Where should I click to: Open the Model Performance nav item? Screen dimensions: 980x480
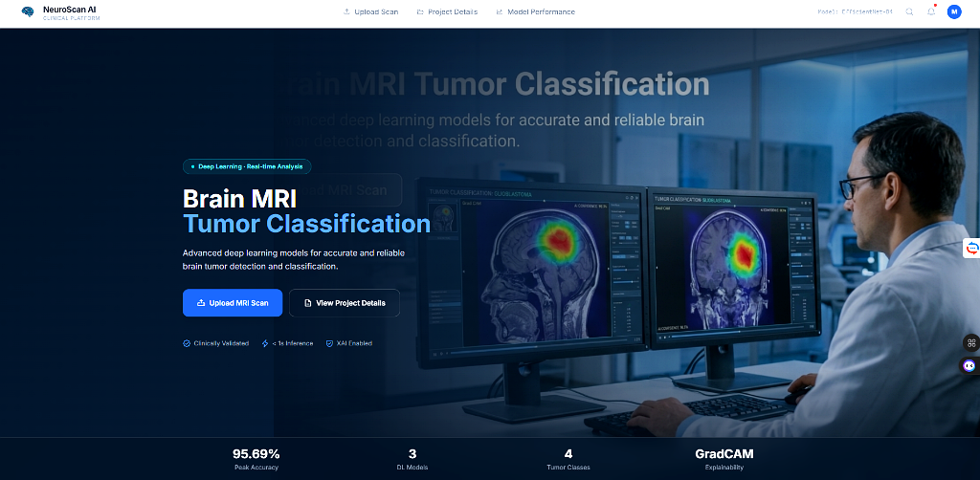click(x=535, y=11)
